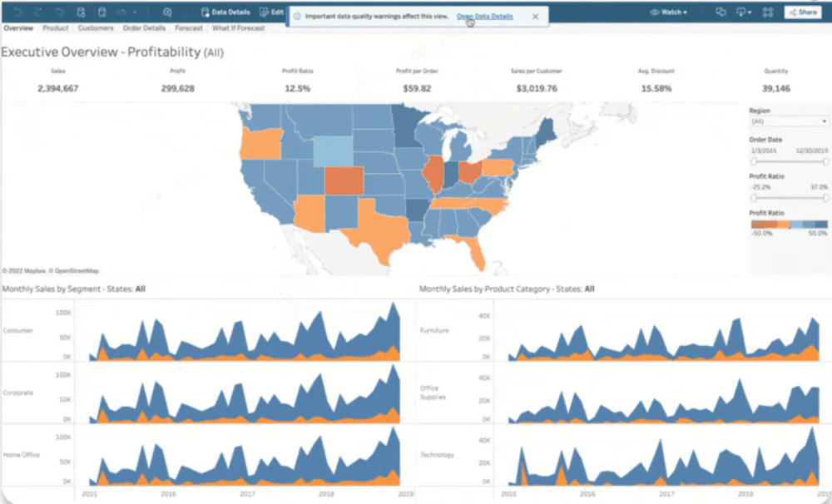The height and width of the screenshot is (504, 832).
Task: Click the Pause auto updates icon
Action: click(x=102, y=12)
